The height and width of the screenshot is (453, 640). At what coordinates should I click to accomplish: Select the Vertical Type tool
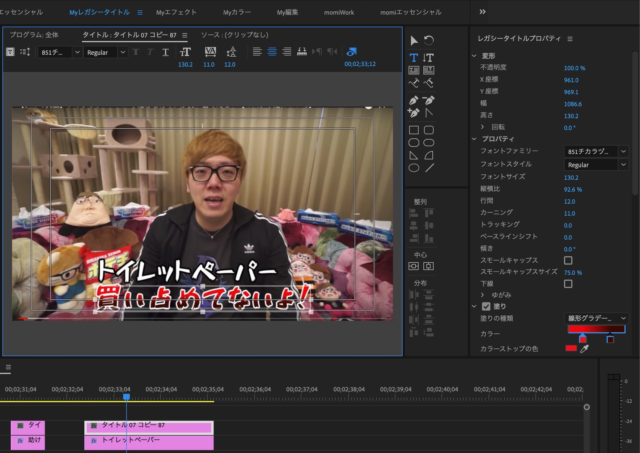click(429, 58)
